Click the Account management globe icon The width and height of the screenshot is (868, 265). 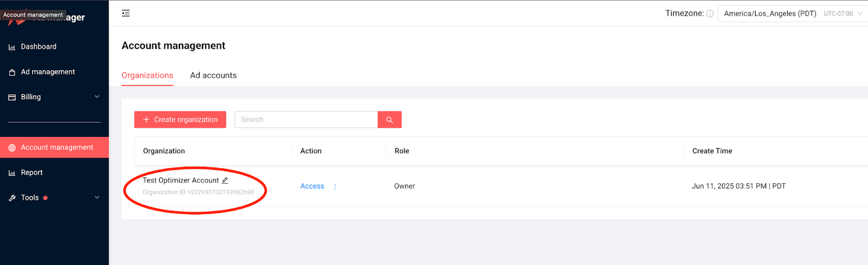click(12, 148)
